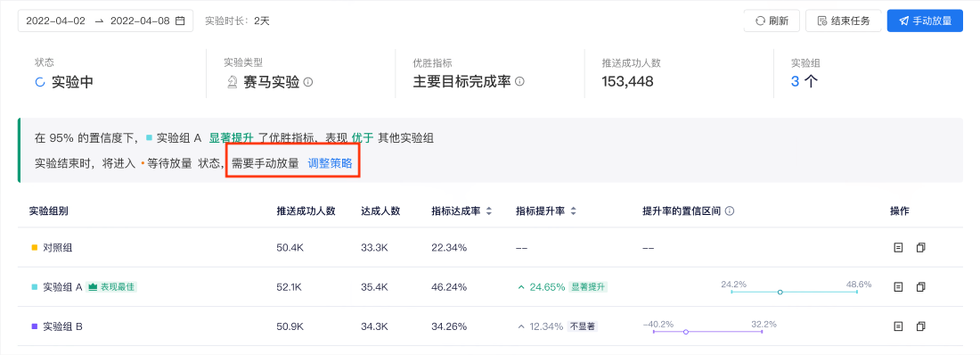
Task: Click the 3 个 experiment group count
Action: [804, 81]
